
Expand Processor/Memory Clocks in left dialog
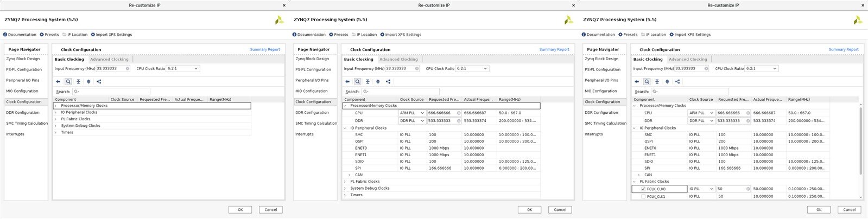click(55, 106)
